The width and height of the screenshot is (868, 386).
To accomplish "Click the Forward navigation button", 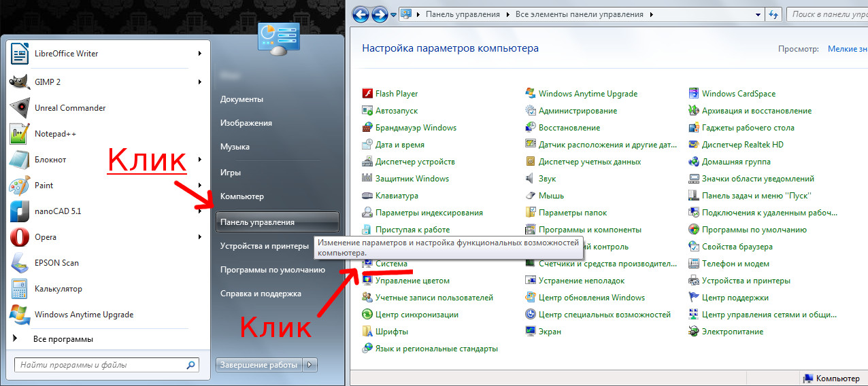I will point(380,14).
